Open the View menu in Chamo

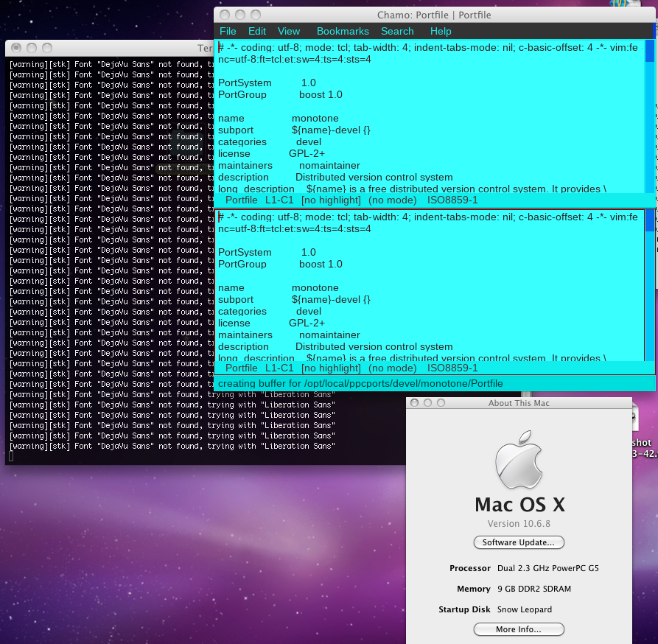coord(289,32)
